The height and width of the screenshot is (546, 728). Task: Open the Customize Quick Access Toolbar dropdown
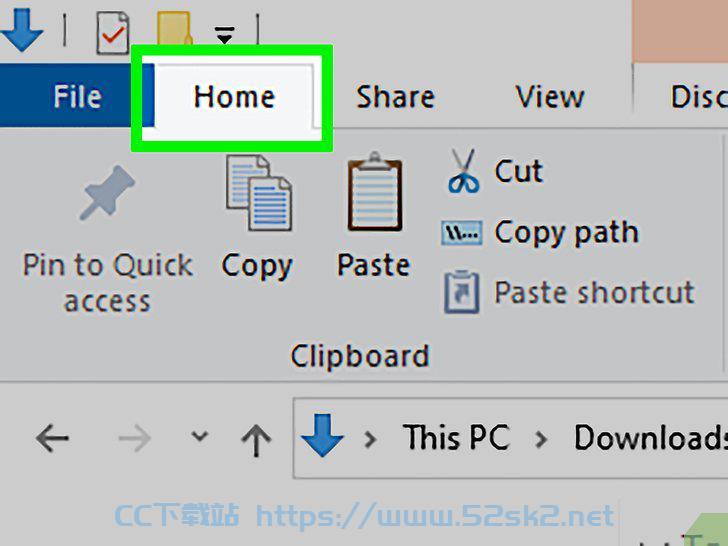(x=224, y=35)
